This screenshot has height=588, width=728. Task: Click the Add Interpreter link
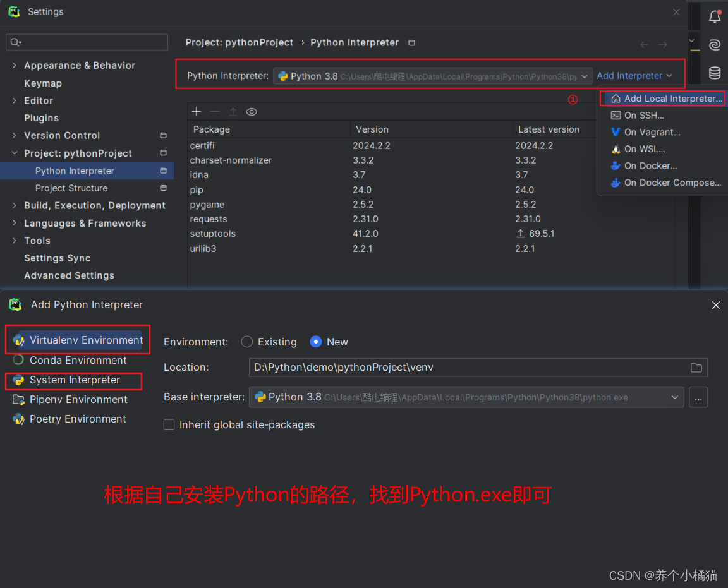coord(634,76)
